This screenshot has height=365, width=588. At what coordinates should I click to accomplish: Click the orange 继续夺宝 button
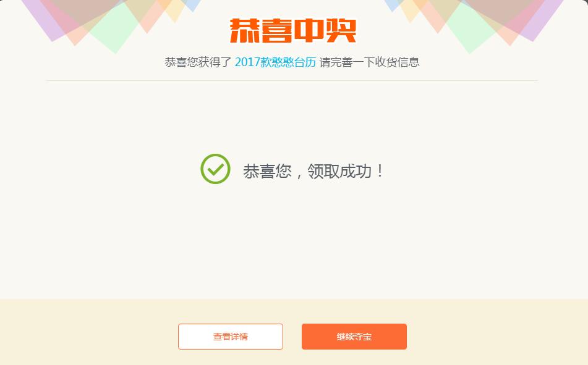pyautogui.click(x=354, y=337)
